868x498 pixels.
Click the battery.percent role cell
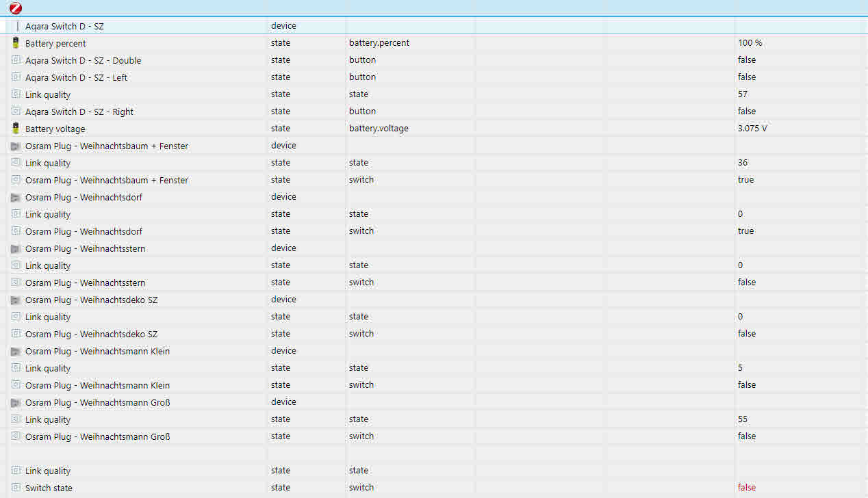pyautogui.click(x=379, y=43)
